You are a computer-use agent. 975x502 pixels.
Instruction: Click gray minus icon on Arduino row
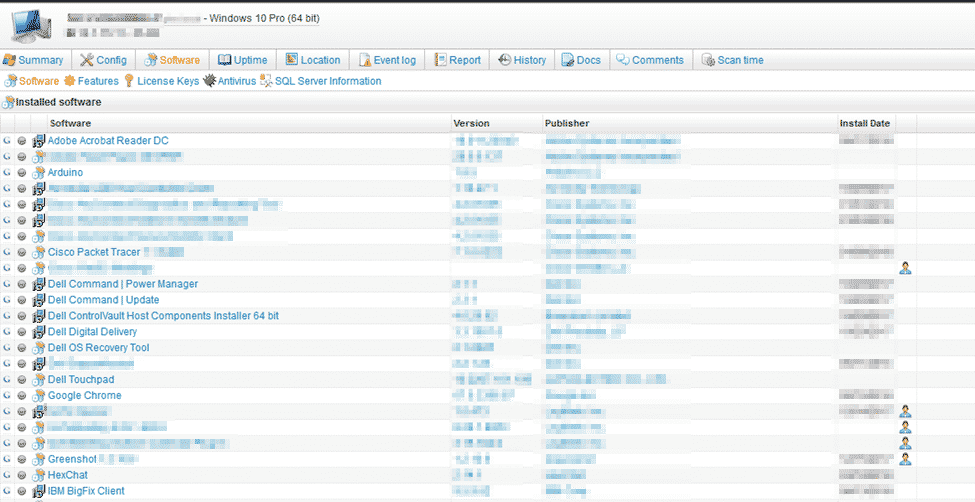point(22,173)
